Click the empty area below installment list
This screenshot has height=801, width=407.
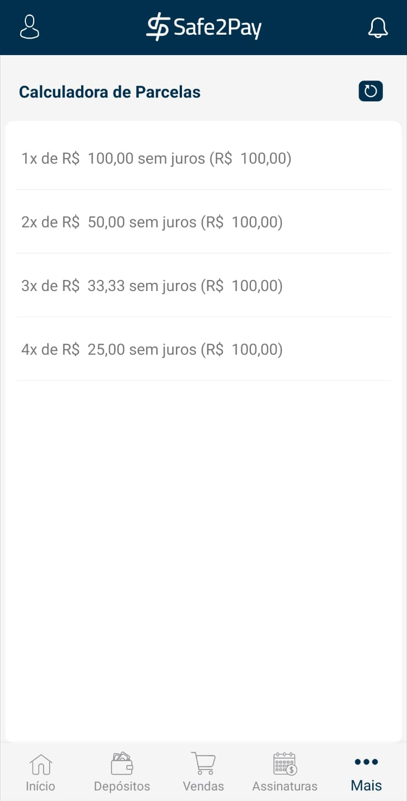pyautogui.click(x=203, y=559)
